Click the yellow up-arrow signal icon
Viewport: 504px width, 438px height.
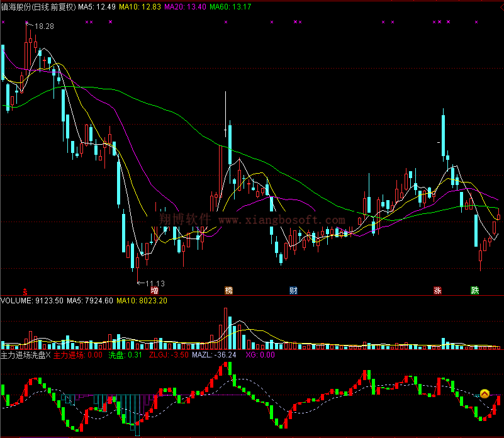click(x=484, y=394)
